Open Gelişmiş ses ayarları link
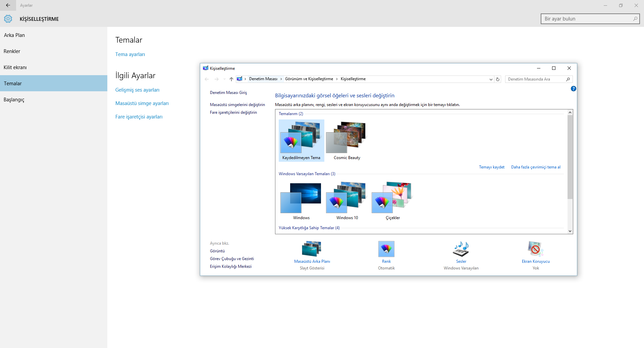 coord(138,90)
